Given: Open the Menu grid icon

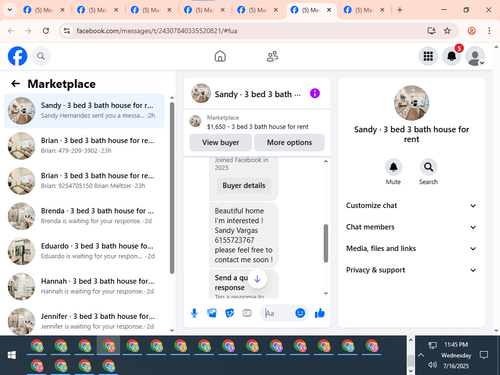Looking at the screenshot, I should (428, 56).
